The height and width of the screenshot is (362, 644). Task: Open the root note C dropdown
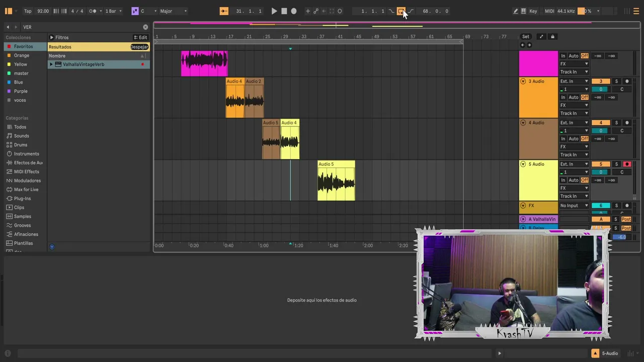pyautogui.click(x=148, y=11)
